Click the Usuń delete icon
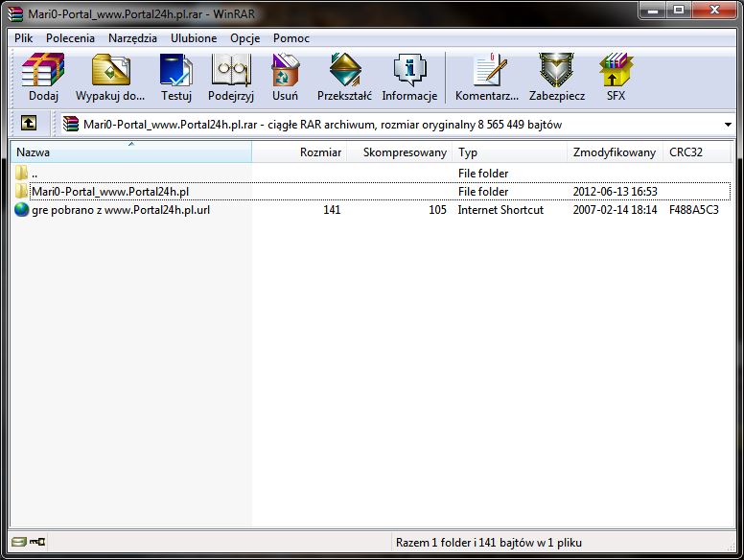Image resolution: width=744 pixels, height=560 pixels. (x=285, y=70)
